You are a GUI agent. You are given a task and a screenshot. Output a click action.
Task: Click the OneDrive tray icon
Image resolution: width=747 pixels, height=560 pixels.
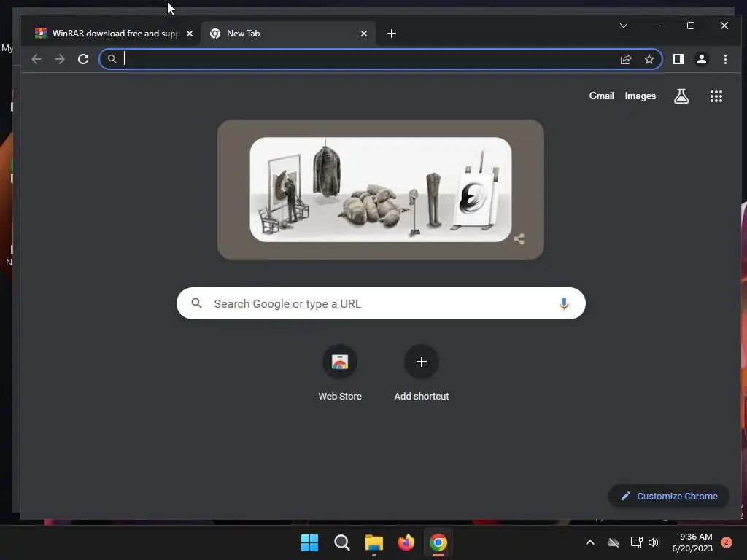(x=613, y=542)
